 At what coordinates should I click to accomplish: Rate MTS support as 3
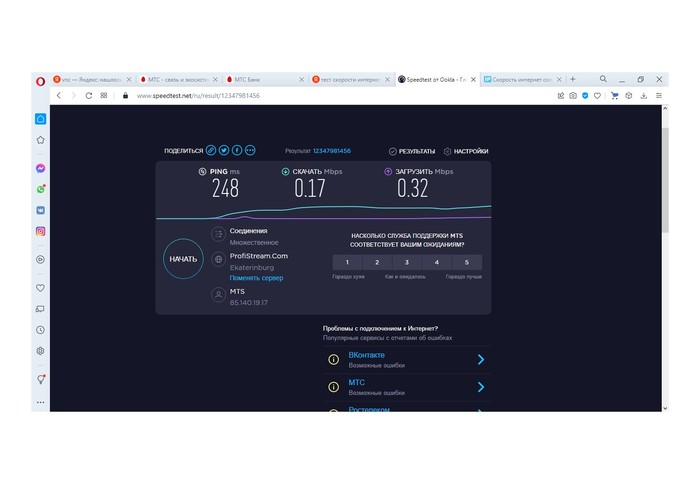coord(407,263)
